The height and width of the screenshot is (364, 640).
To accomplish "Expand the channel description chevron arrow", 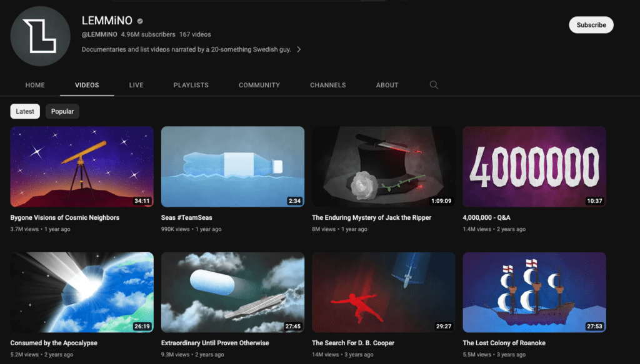I will (x=299, y=49).
